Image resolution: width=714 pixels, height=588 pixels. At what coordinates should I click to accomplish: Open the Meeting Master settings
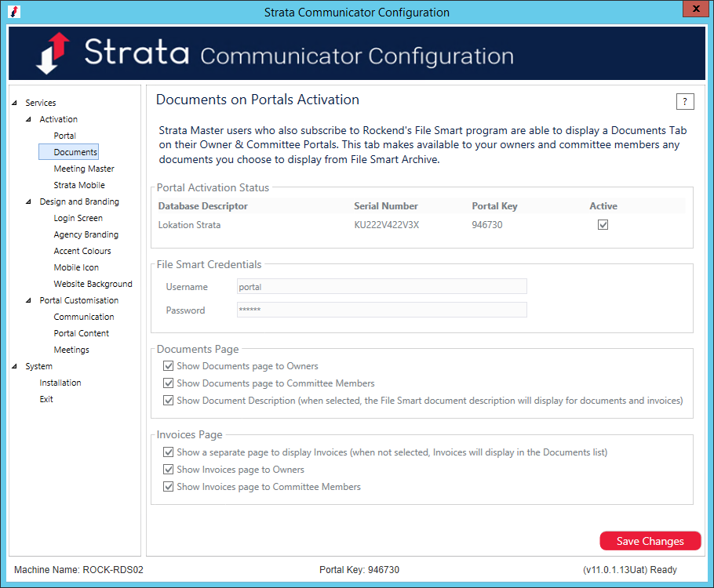tap(84, 169)
